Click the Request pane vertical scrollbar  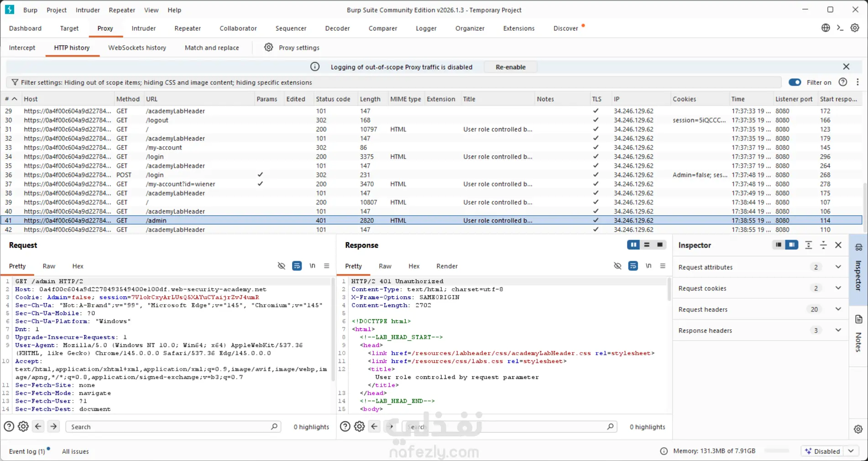pyautogui.click(x=333, y=328)
